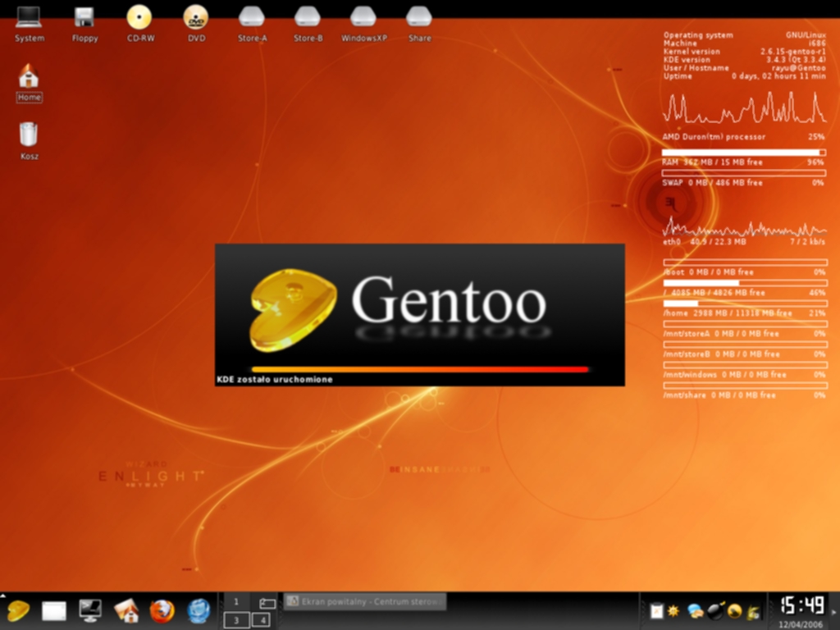Screen dimensions: 840x630
Task: Click the SWAP usage text
Action: [743, 183]
